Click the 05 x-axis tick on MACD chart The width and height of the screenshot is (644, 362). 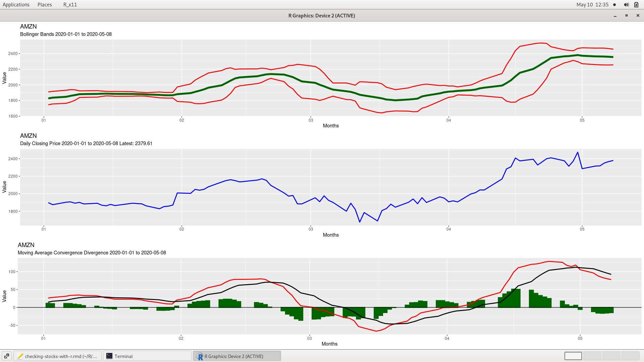tap(580, 339)
